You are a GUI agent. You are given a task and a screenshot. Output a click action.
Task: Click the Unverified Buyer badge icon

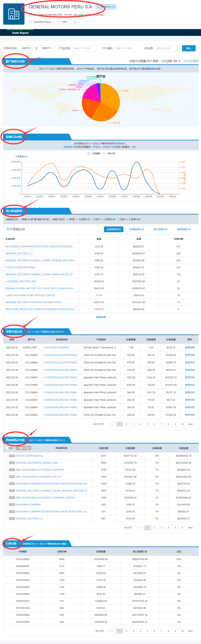coord(31,22)
